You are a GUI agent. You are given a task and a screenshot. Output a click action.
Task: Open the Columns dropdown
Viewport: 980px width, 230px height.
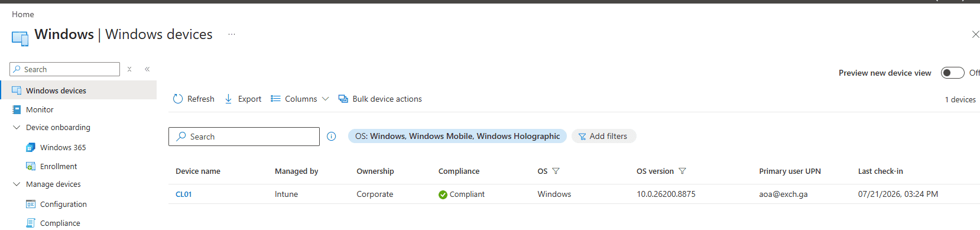pos(300,99)
